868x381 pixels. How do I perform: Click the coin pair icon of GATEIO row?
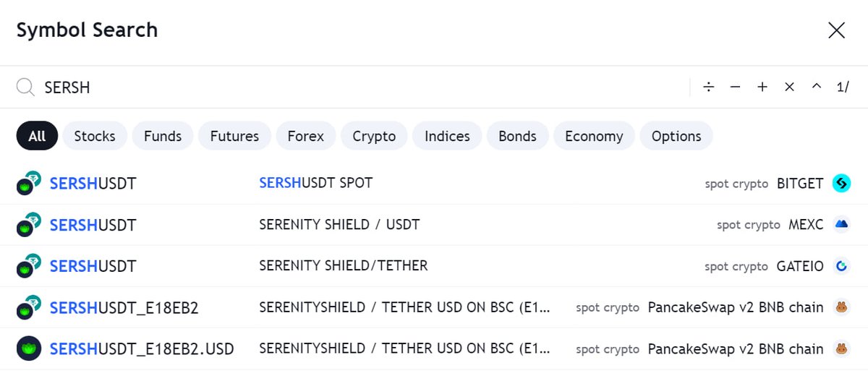coord(29,266)
